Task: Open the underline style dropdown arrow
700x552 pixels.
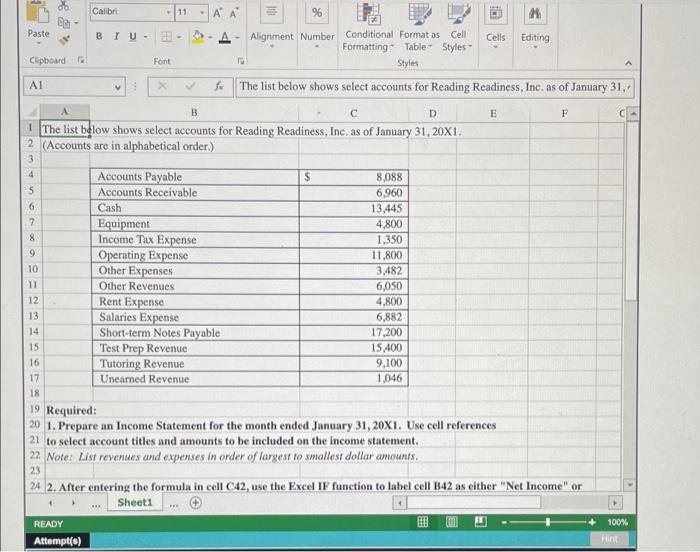Action: click(x=146, y=37)
